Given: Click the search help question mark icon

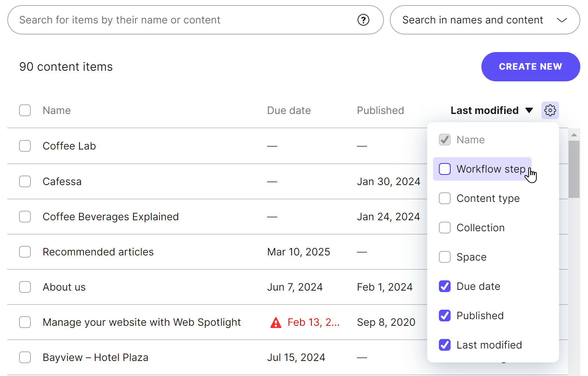Looking at the screenshot, I should pyautogui.click(x=363, y=20).
